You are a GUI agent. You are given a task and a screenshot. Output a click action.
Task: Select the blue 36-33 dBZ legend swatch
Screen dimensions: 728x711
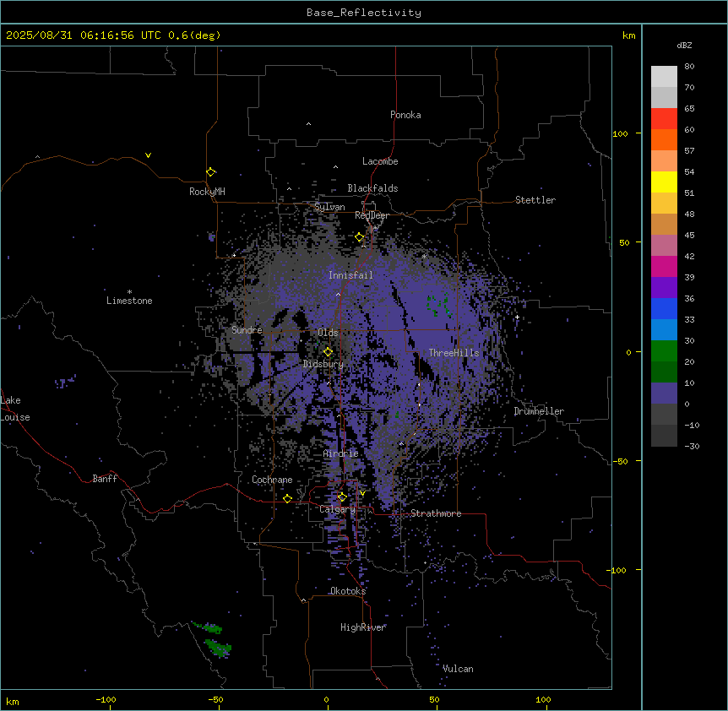pyautogui.click(x=664, y=308)
